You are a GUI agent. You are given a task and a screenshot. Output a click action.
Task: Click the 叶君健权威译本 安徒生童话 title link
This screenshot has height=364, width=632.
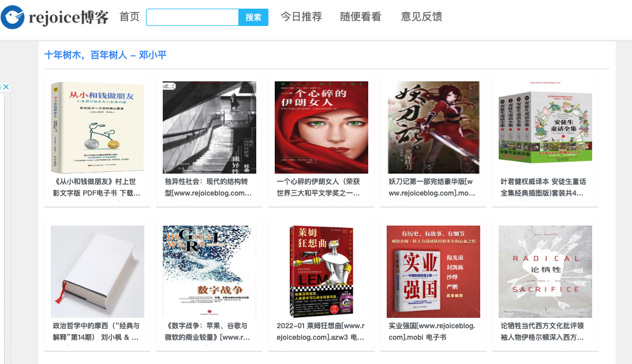click(x=543, y=187)
